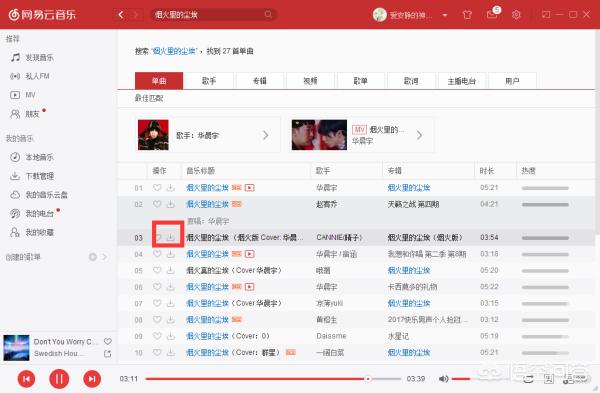Screen dimensions: 600x393
Task: Select the 歌词 tab
Action: pyautogui.click(x=411, y=81)
